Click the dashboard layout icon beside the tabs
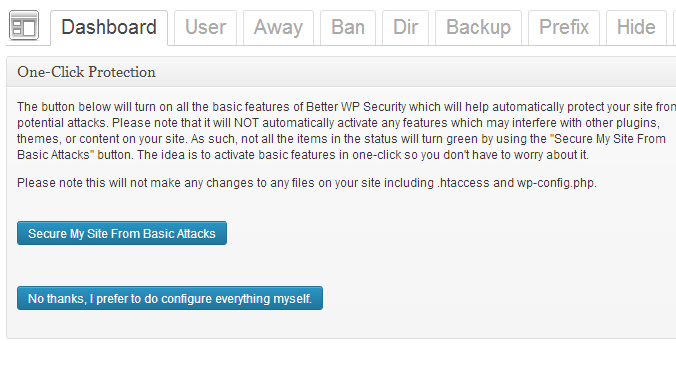The image size is (676, 368). 24,26
